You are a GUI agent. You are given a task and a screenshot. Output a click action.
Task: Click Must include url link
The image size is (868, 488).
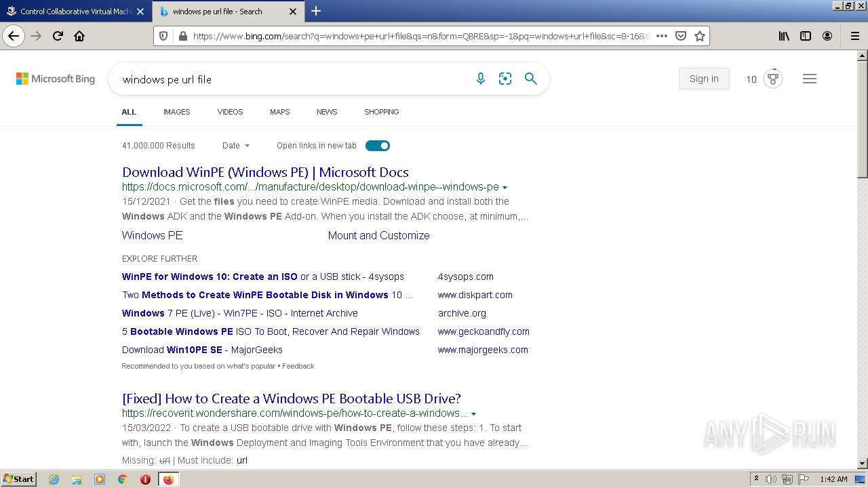[242, 460]
